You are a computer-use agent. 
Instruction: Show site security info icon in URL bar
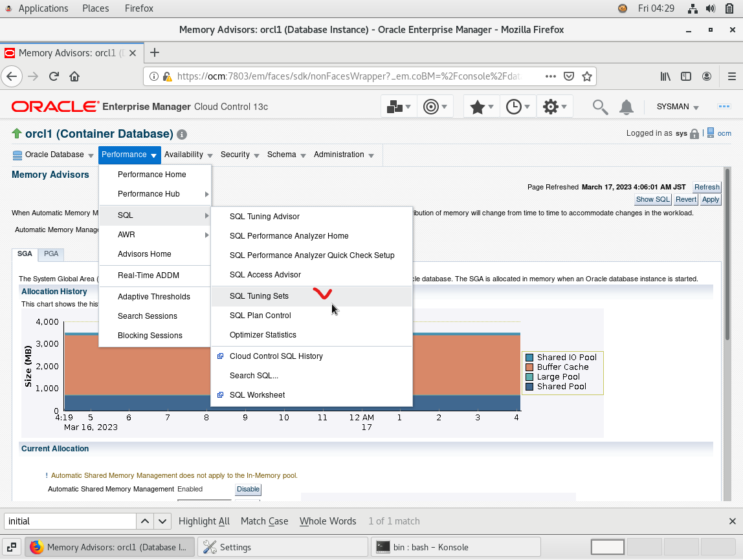pos(153,76)
